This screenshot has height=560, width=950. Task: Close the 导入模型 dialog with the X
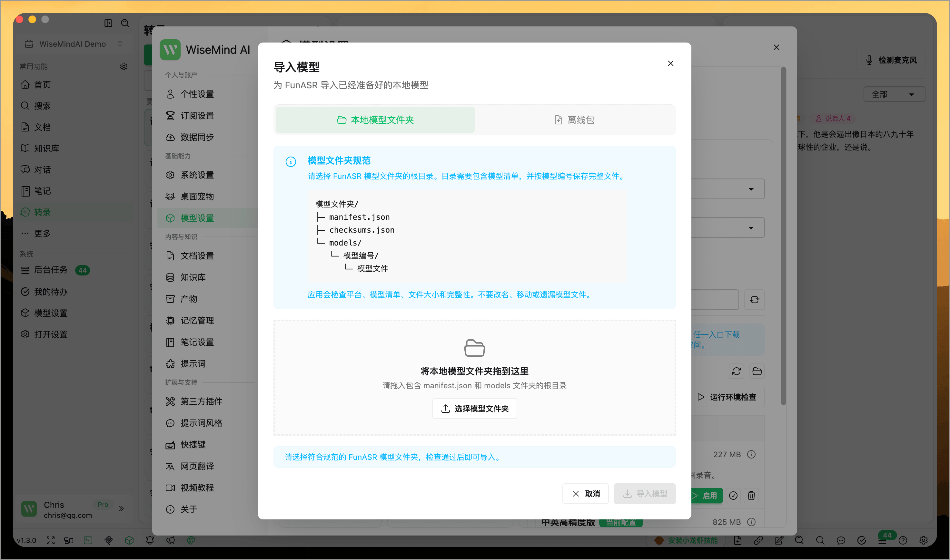[x=670, y=63]
